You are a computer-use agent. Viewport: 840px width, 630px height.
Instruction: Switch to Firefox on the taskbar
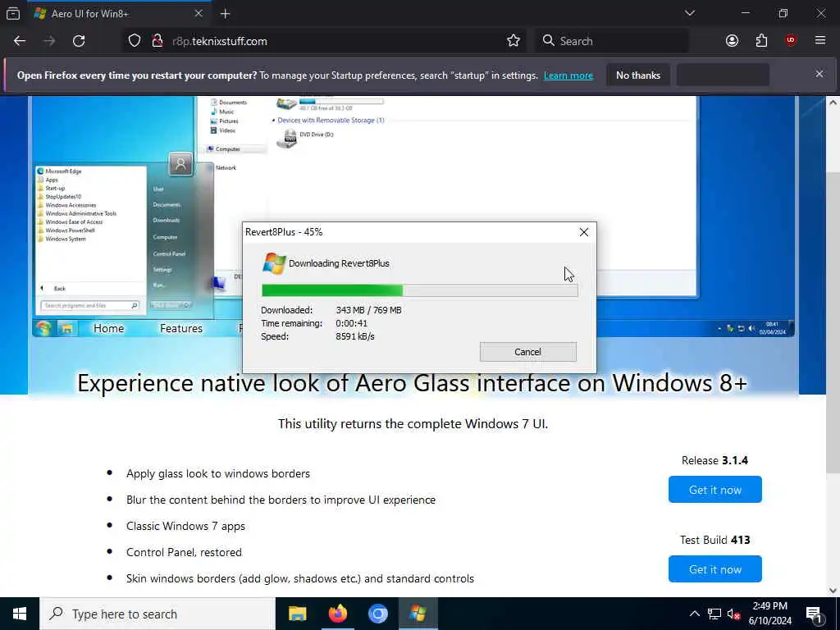(x=337, y=614)
